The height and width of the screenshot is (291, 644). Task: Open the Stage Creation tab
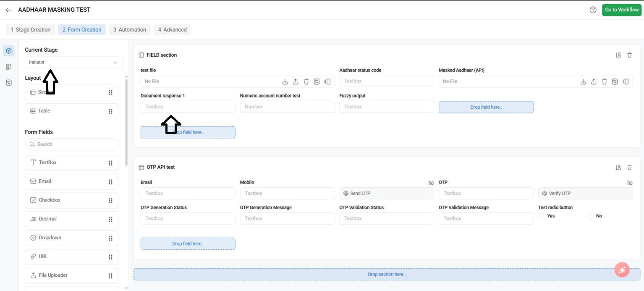[30, 29]
